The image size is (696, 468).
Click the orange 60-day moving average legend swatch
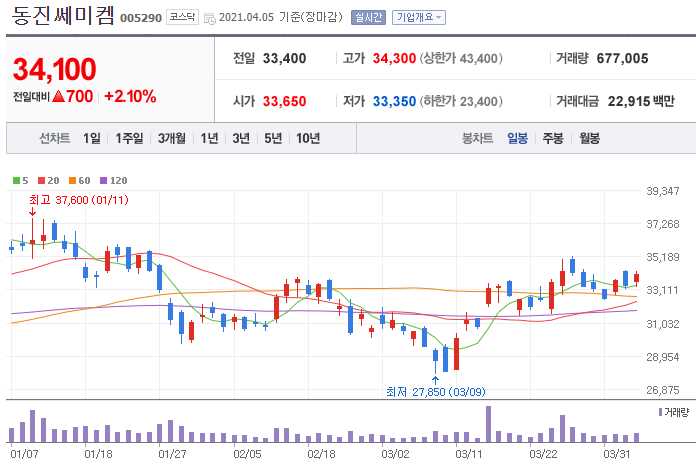[x=72, y=180]
